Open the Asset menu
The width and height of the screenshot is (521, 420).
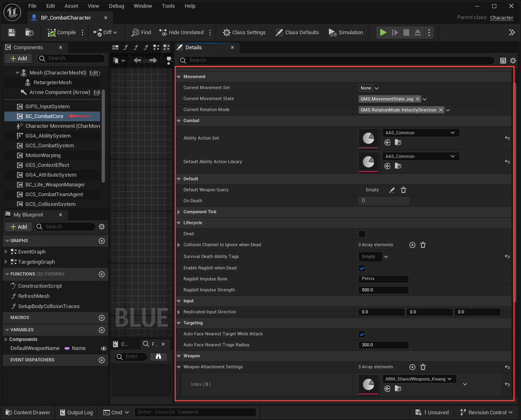point(71,6)
